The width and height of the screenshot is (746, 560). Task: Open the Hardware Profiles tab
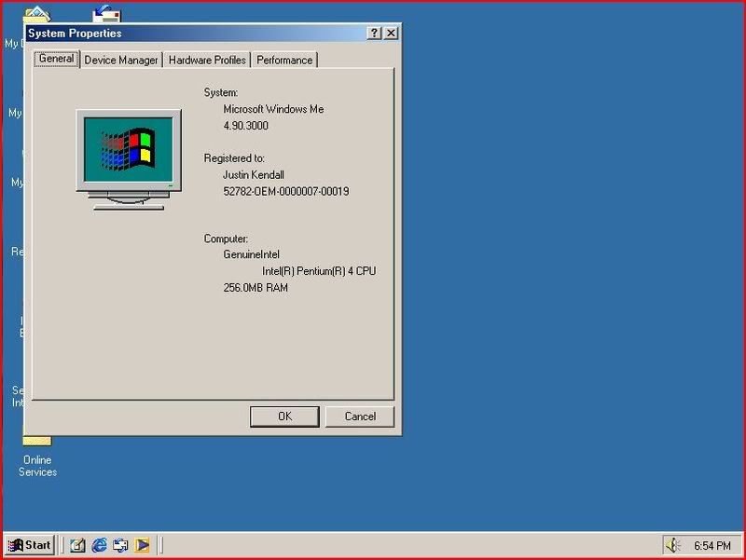click(x=207, y=60)
